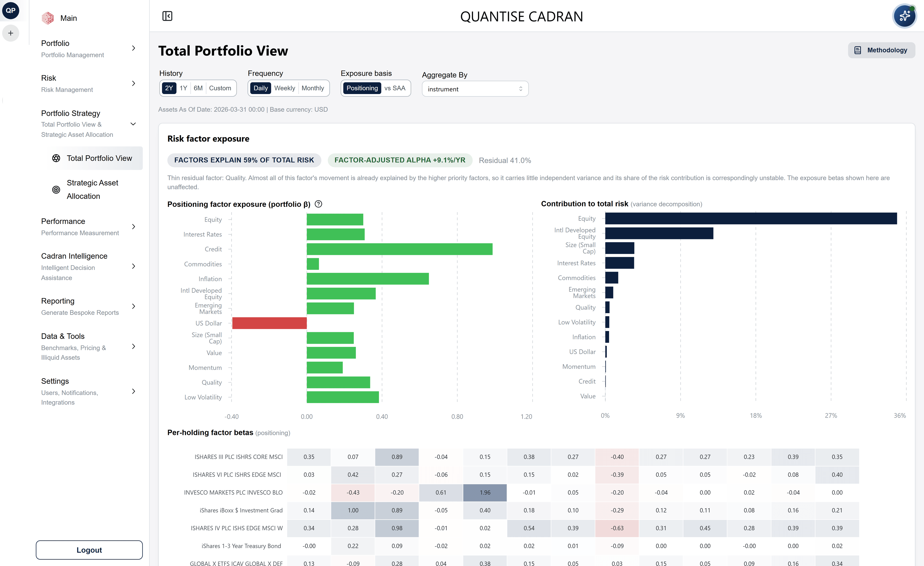The image size is (924, 566).
Task: Expand the Reporting menu chevron
Action: [x=134, y=307]
